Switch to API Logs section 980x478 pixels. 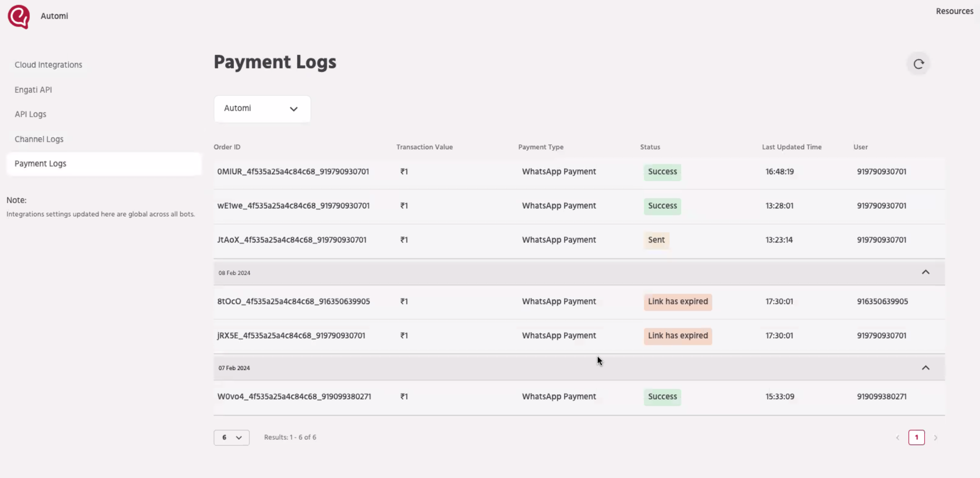tap(30, 114)
